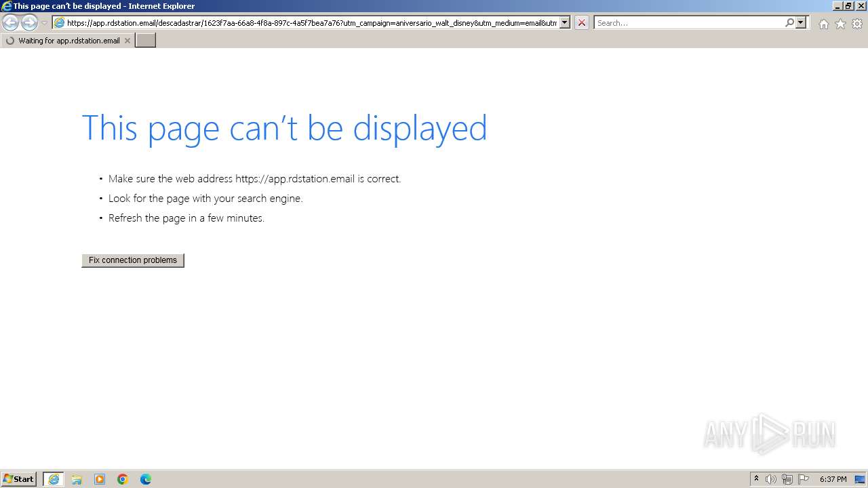Image resolution: width=868 pixels, height=488 pixels.
Task: Go forward with the Forward arrow button
Action: (29, 23)
